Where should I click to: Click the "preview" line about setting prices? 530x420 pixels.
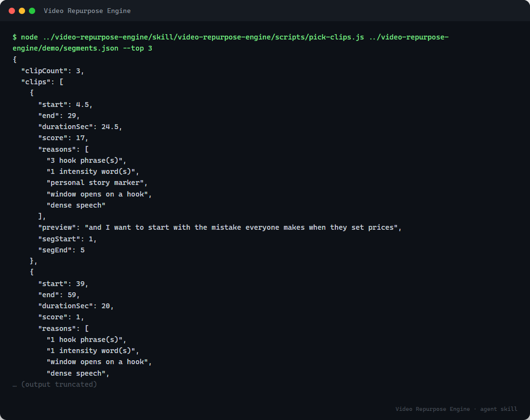tap(220, 228)
